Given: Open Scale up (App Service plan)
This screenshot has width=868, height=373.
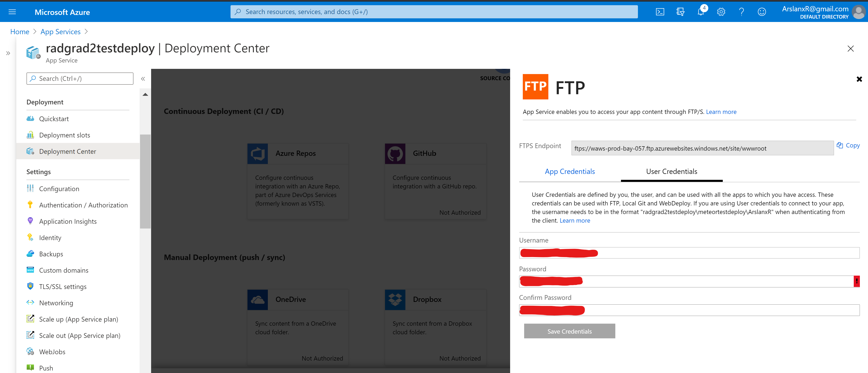Looking at the screenshot, I should [78, 319].
